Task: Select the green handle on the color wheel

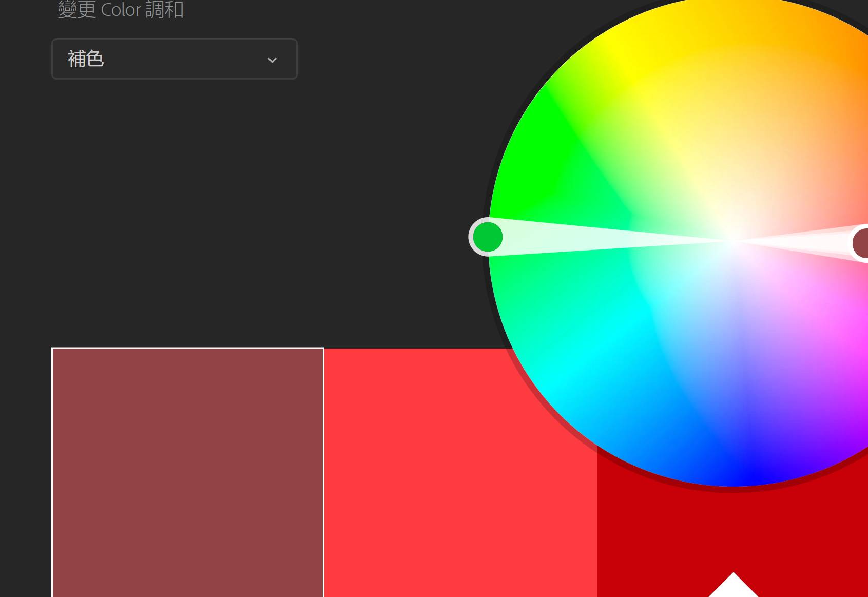Action: tap(487, 237)
